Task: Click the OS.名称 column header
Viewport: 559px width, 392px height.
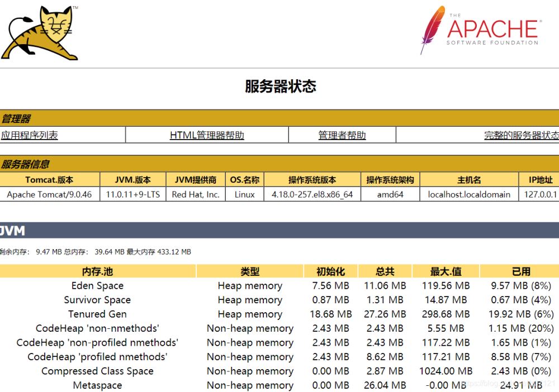Action: point(245,180)
